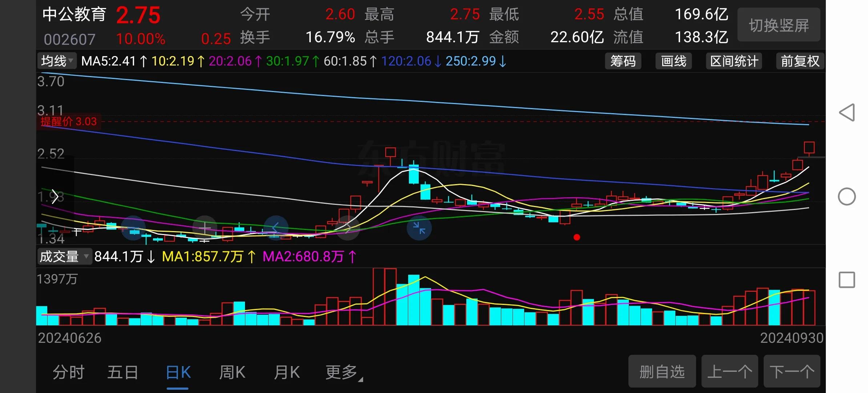
Task: Tap the red dot marker below candles
Action: tap(576, 237)
